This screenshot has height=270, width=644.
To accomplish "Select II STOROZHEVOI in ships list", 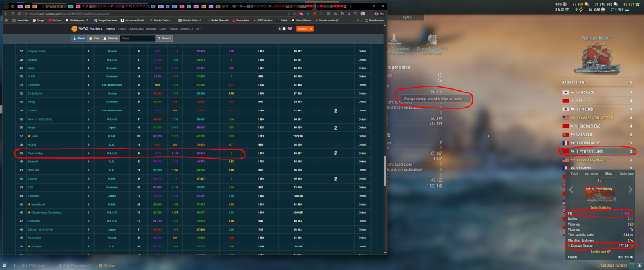I will pos(598,126).
